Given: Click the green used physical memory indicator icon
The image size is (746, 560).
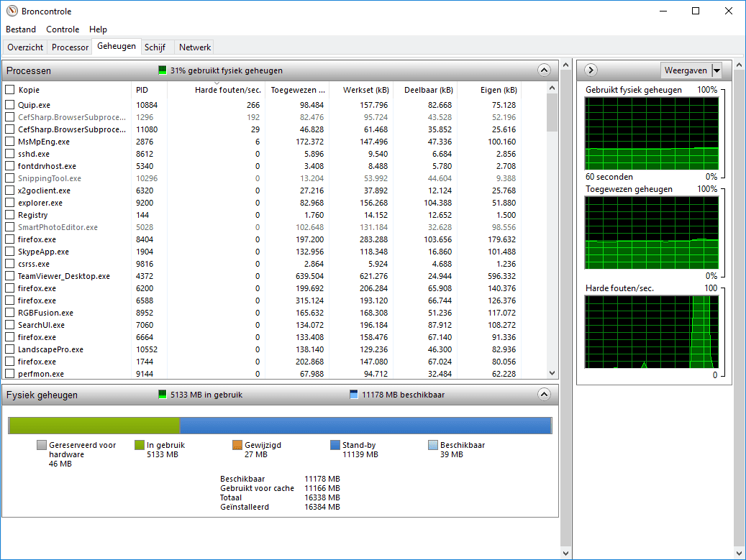Looking at the screenshot, I should (x=163, y=70).
